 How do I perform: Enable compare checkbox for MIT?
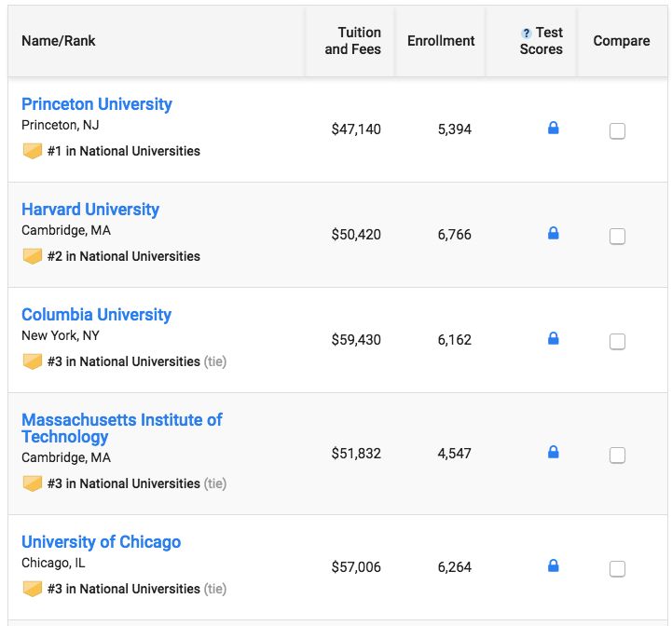pos(617,456)
